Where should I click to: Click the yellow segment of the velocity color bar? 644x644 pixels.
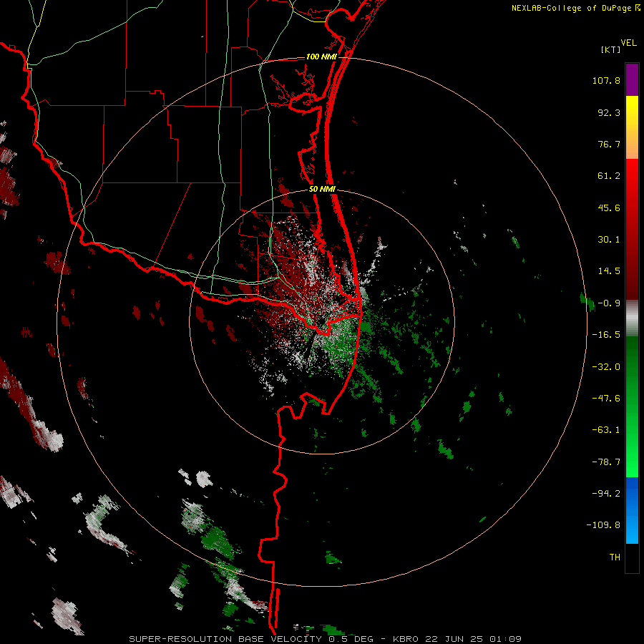click(x=632, y=127)
